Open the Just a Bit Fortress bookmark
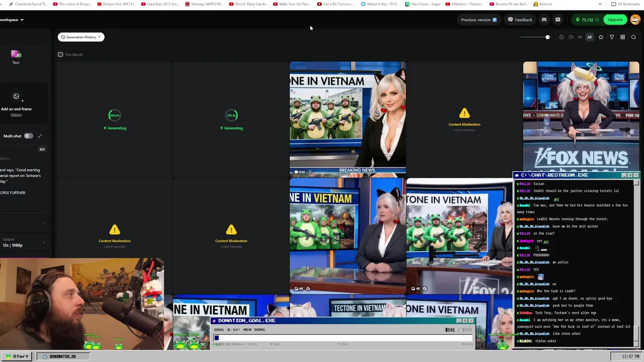Image resolution: width=644 pixels, height=362 pixels. pyautogui.click(x=336, y=4)
